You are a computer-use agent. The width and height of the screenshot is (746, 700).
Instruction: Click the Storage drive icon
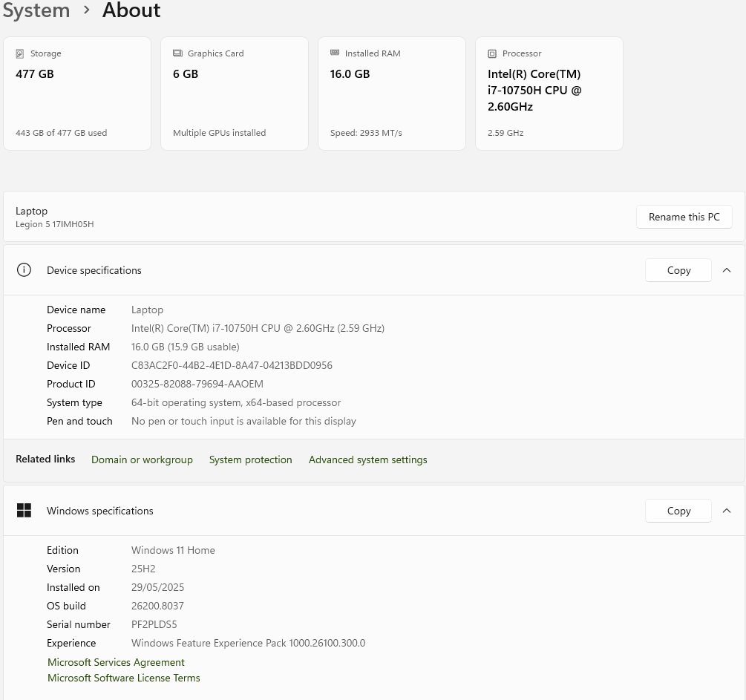(20, 53)
